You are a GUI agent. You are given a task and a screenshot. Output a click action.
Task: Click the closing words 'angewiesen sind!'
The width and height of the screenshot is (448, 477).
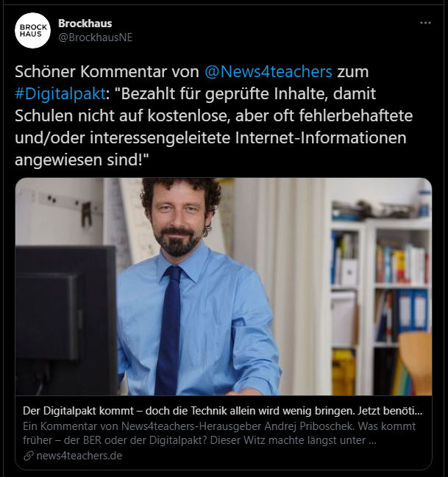point(82,159)
